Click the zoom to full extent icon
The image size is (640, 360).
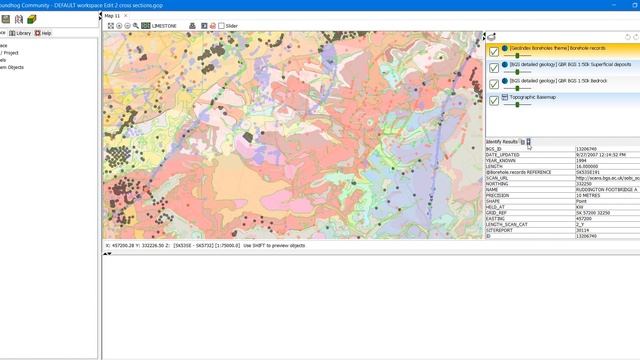pyautogui.click(x=111, y=26)
